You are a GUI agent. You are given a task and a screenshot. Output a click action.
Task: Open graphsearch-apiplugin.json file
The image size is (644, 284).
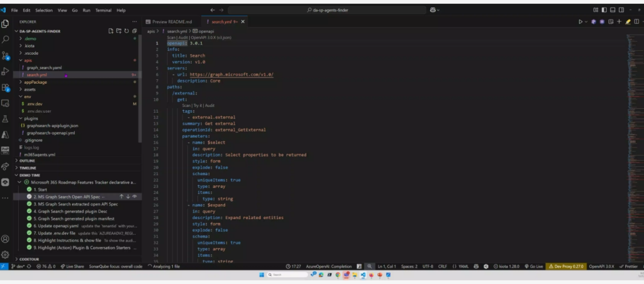pyautogui.click(x=52, y=126)
